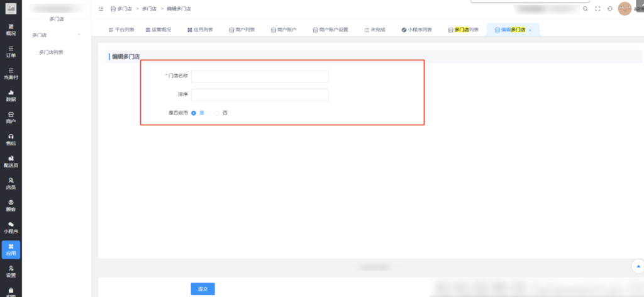Open the admin avatar menu

coord(625,9)
